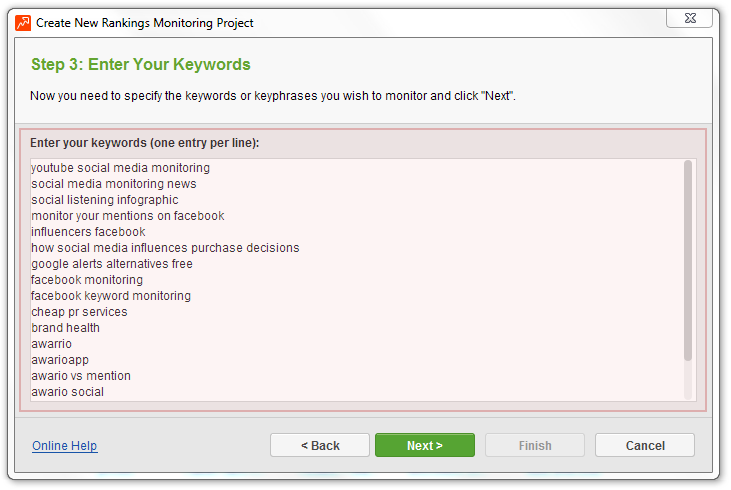Click the empty scrollbar track below thumb
Image resolution: width=731 pixels, height=490 pixels.
coord(688,380)
